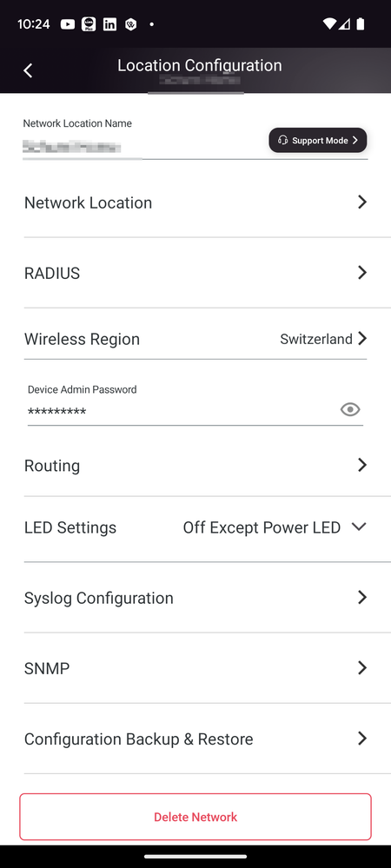This screenshot has height=868, width=391.
Task: Tap the headset icon in Support Mode
Action: tap(282, 141)
